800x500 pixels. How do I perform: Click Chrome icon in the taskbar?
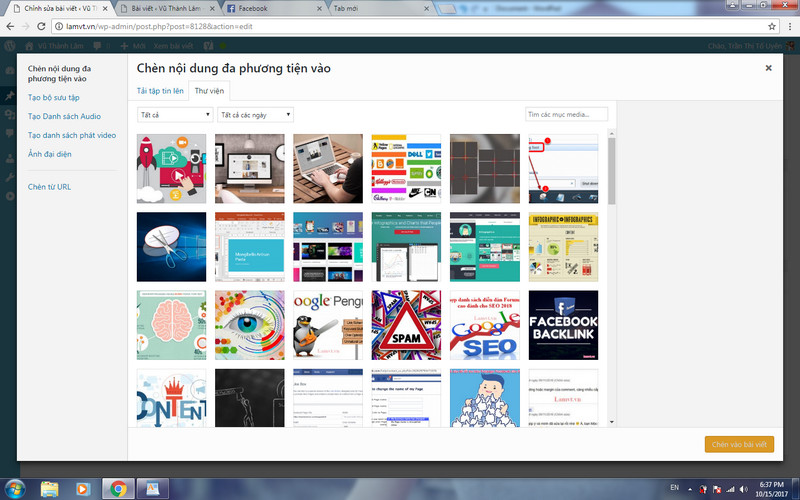coord(118,489)
